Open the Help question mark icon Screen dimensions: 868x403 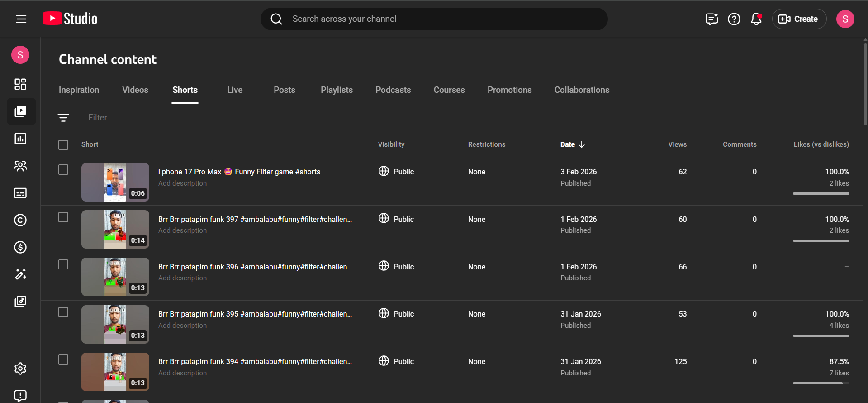point(734,19)
